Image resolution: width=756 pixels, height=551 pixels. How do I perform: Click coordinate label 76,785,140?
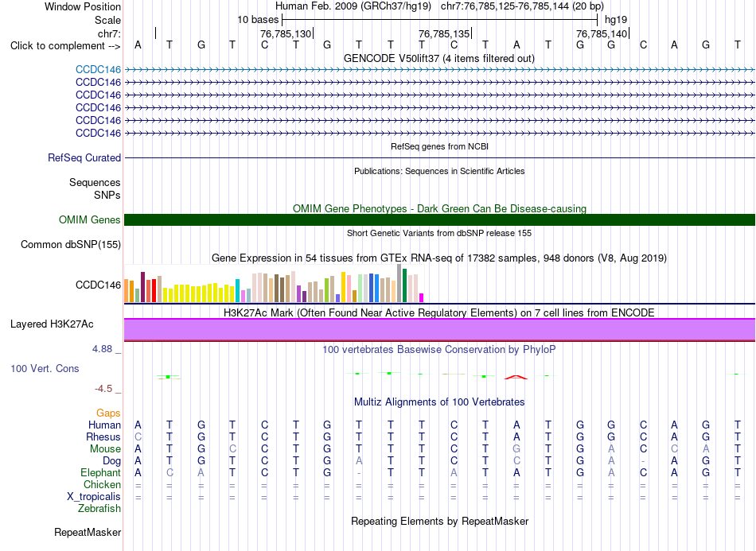[602, 33]
